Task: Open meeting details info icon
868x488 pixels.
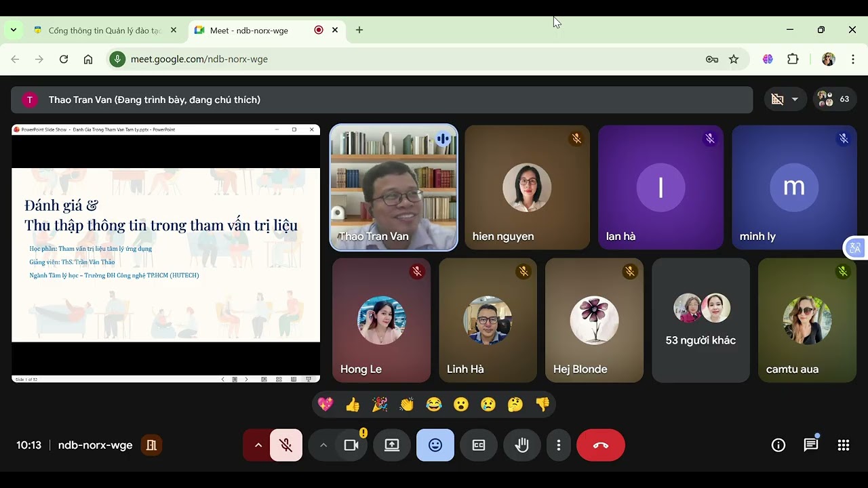Action: (778, 445)
